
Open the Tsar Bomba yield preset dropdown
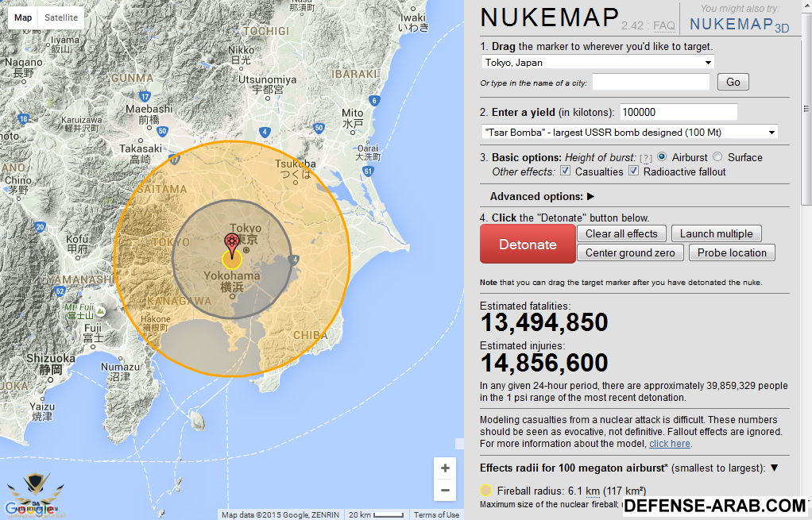630,132
